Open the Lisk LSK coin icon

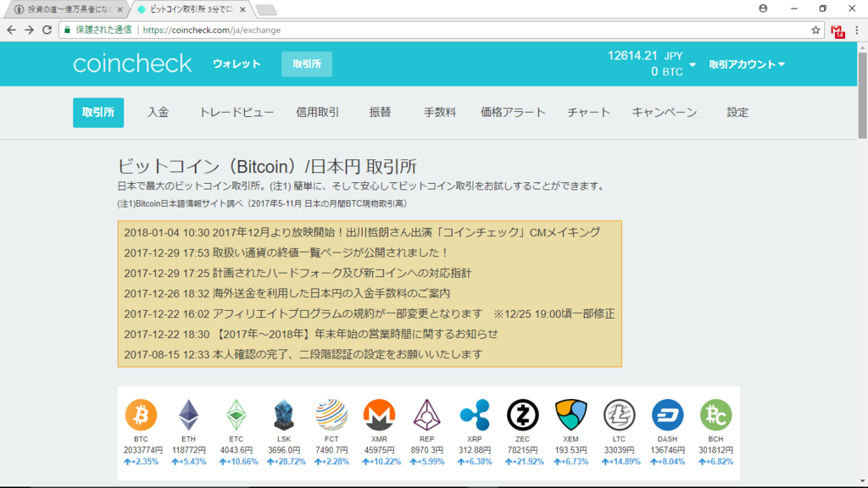click(x=283, y=414)
